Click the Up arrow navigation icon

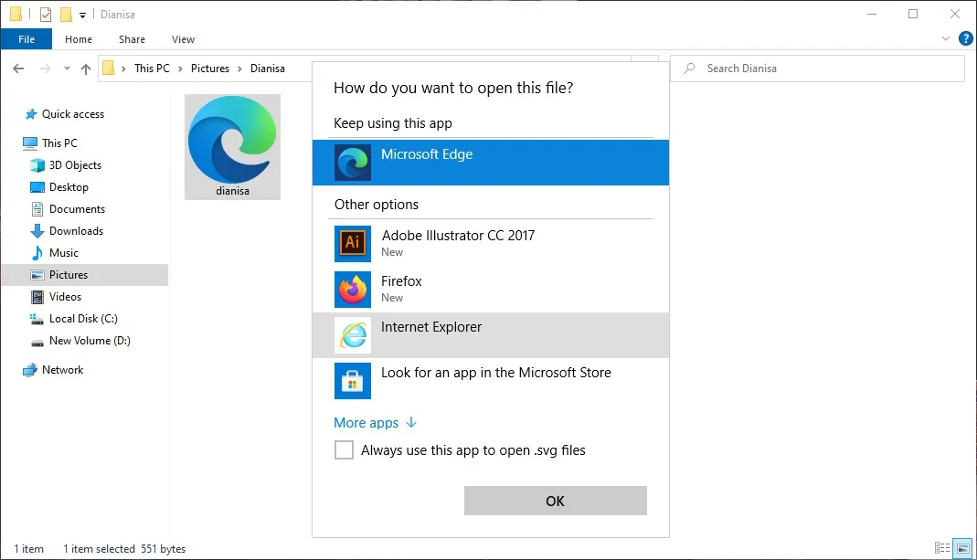click(x=86, y=69)
